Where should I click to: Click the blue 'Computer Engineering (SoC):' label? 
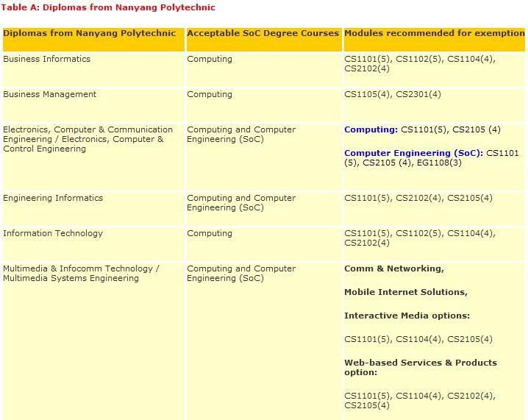click(x=413, y=153)
